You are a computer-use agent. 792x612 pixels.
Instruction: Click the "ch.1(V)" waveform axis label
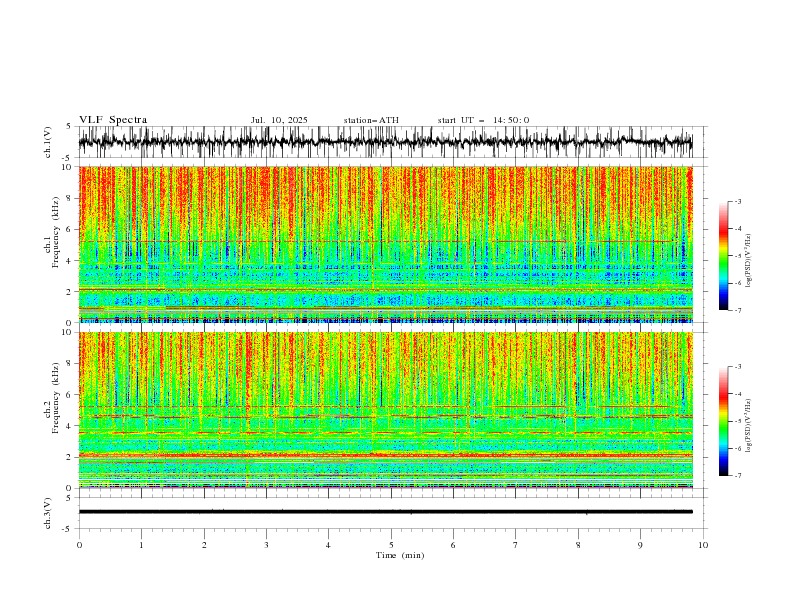click(48, 142)
